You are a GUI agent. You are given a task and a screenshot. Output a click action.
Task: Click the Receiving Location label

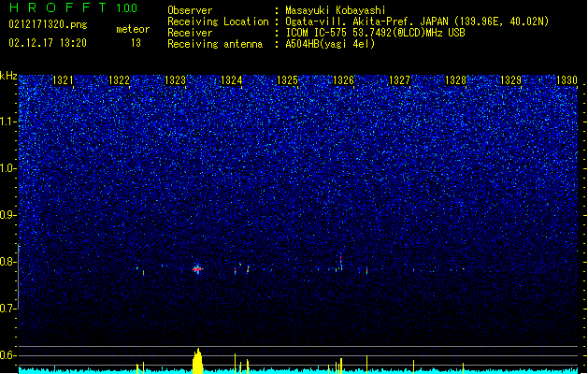point(218,22)
